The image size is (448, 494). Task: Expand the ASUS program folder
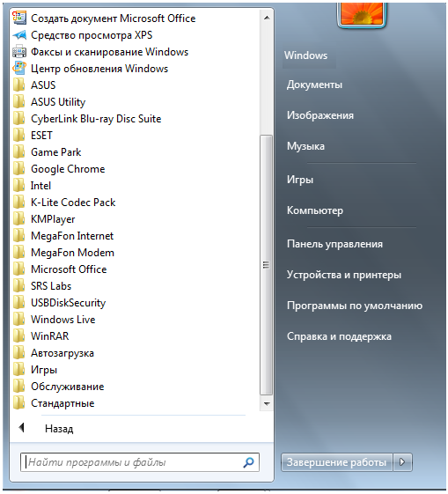43,85
